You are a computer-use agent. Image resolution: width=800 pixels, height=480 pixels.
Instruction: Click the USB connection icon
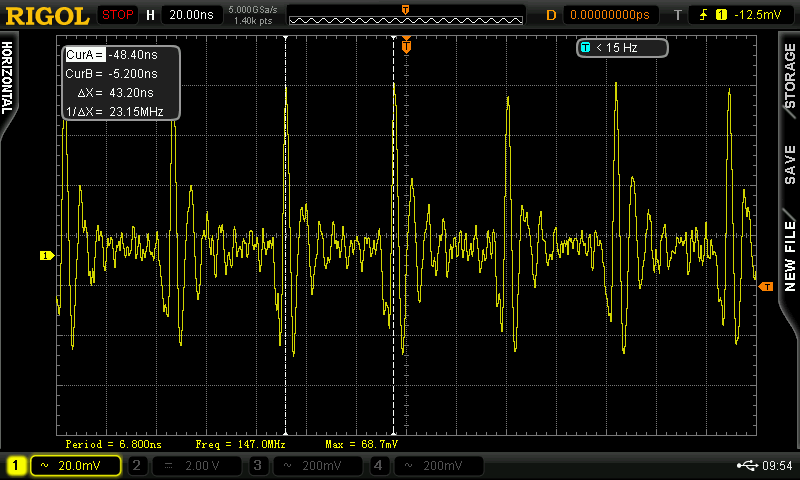pyautogui.click(x=748, y=465)
